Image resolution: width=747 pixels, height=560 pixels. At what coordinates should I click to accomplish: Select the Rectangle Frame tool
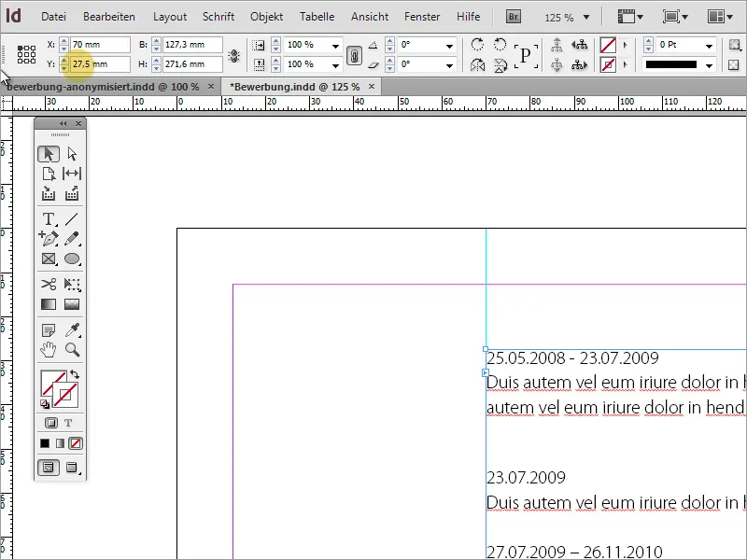pyautogui.click(x=49, y=259)
